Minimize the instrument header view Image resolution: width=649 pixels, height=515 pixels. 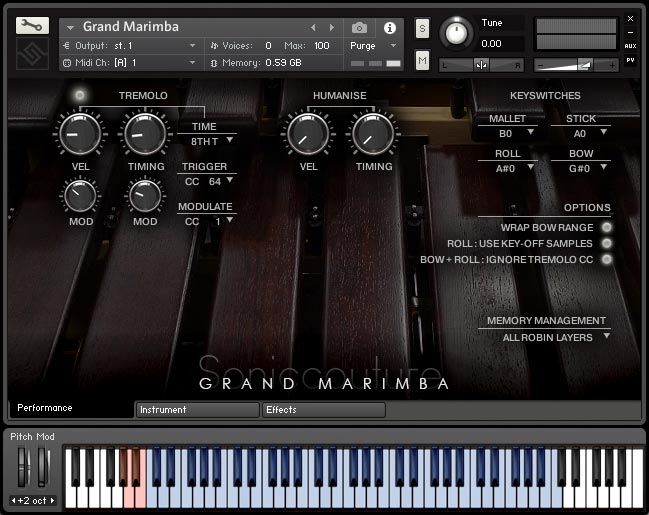click(630, 32)
